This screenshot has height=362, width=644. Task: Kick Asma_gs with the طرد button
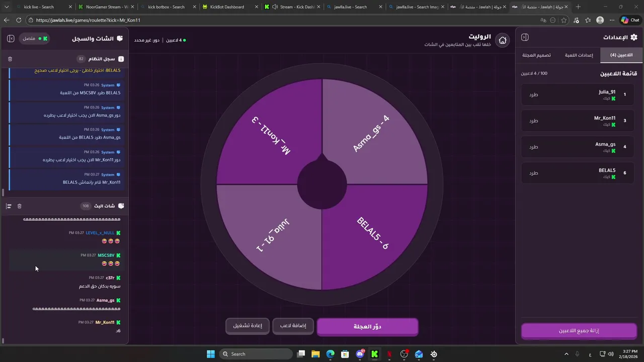point(533,147)
